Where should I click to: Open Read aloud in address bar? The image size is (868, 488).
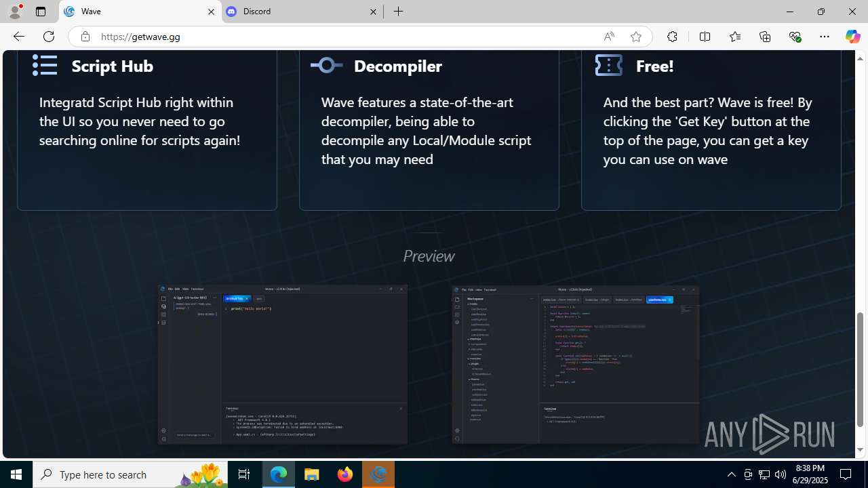click(x=609, y=37)
